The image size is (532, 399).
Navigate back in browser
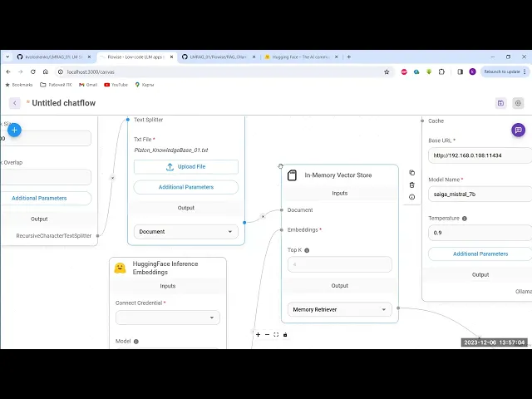(8, 71)
